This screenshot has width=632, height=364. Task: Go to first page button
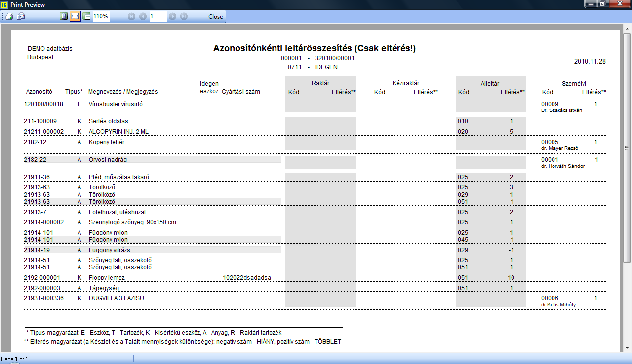coord(131,16)
